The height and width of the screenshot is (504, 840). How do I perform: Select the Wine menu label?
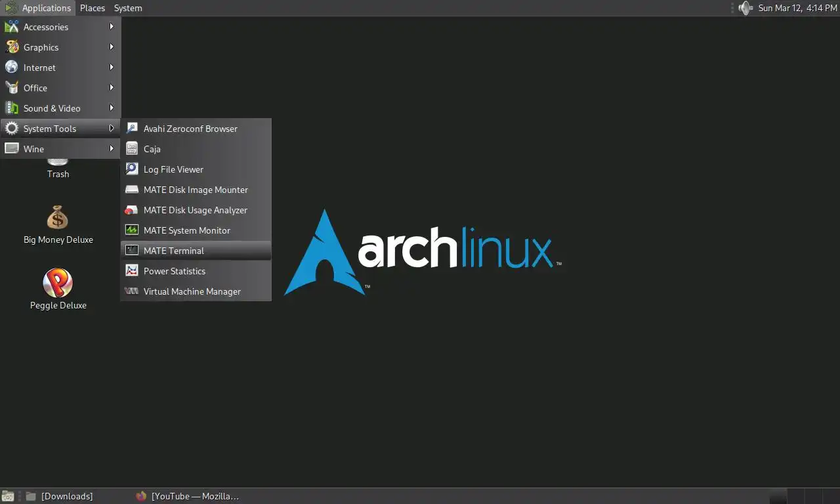33,149
